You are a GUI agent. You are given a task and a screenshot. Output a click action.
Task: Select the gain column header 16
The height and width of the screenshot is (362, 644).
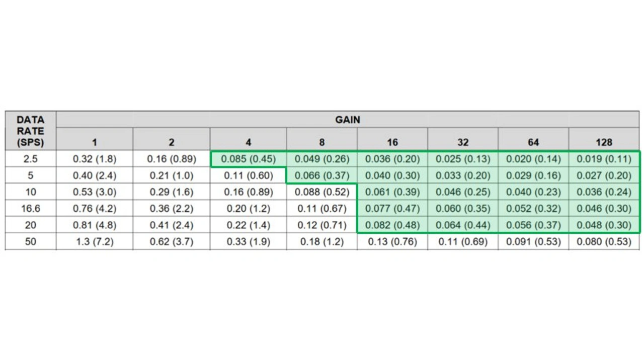coord(392,142)
